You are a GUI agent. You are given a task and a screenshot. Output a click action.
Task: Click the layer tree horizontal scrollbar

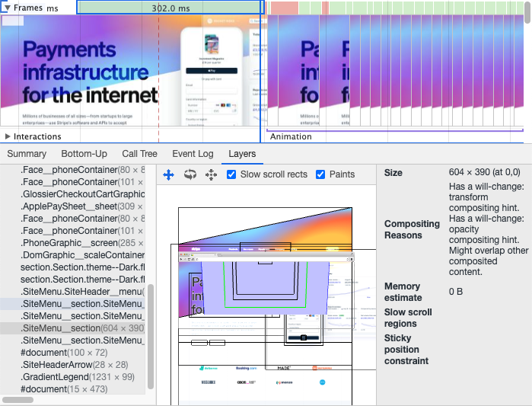[18, 400]
